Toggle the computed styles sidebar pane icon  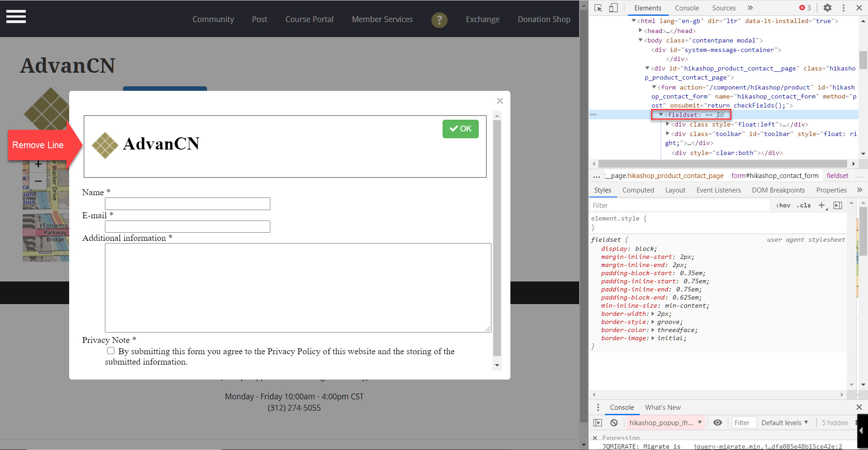[838, 206]
